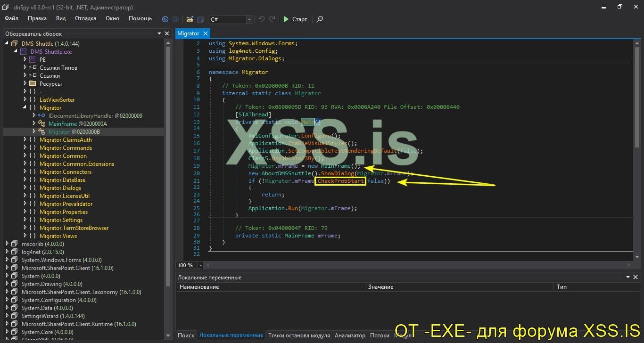
Task: Click the Redo toolbar icon
Action: 272,19
